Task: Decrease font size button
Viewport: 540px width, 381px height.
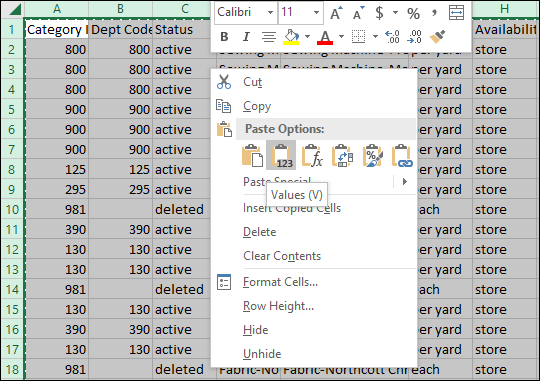Action: tap(359, 13)
